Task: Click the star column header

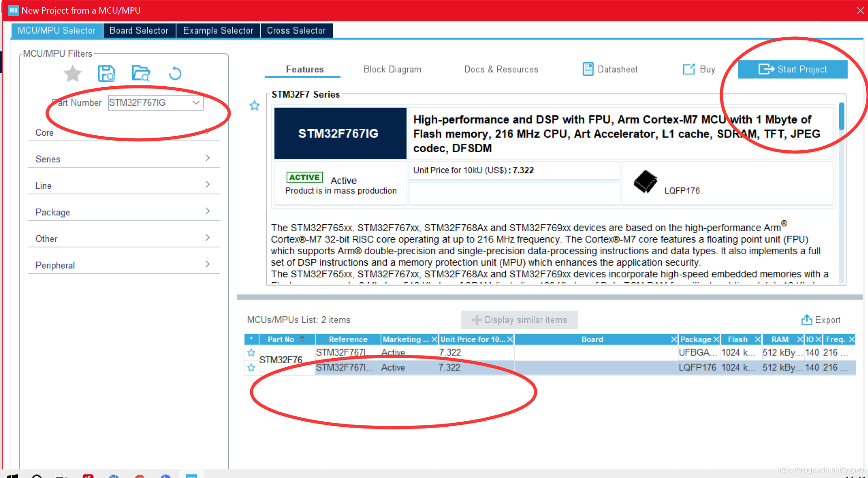Action: [252, 340]
